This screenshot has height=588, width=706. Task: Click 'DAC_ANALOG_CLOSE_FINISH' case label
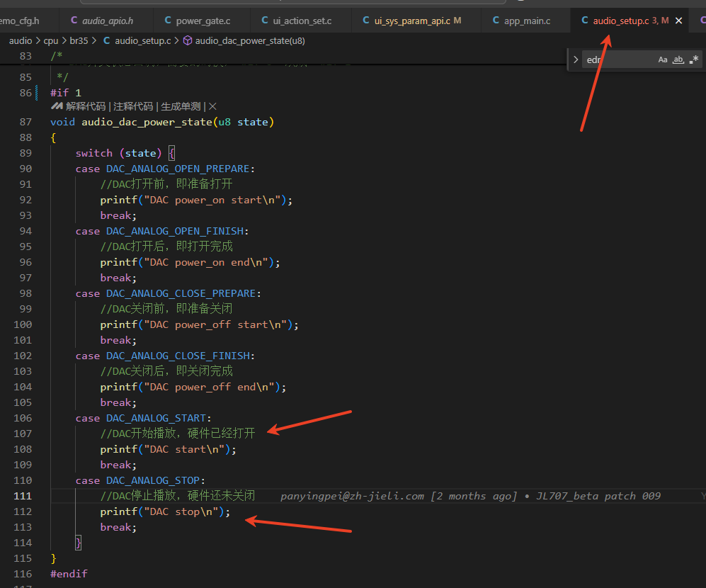178,356
